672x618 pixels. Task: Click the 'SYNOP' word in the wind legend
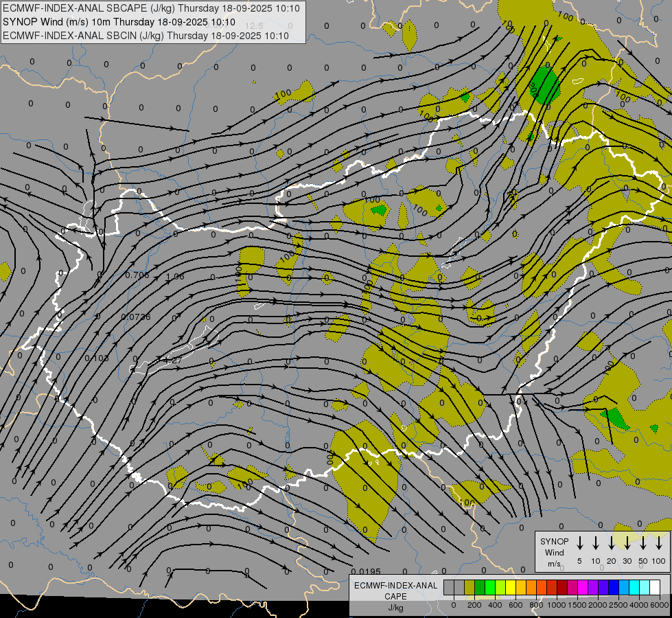[x=554, y=541]
